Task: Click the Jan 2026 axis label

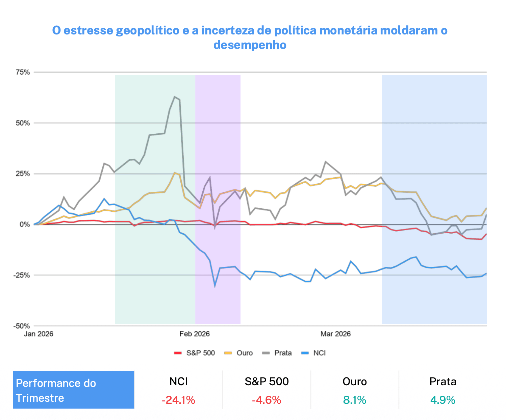Action: (x=39, y=334)
